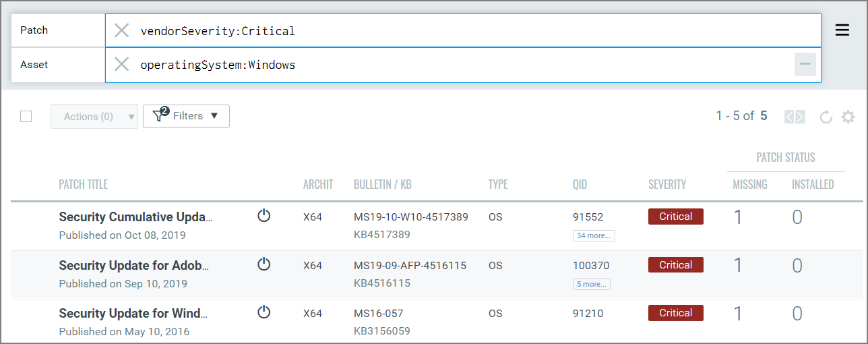Click the KB4517389 text
The image size is (868, 344).
point(382,235)
